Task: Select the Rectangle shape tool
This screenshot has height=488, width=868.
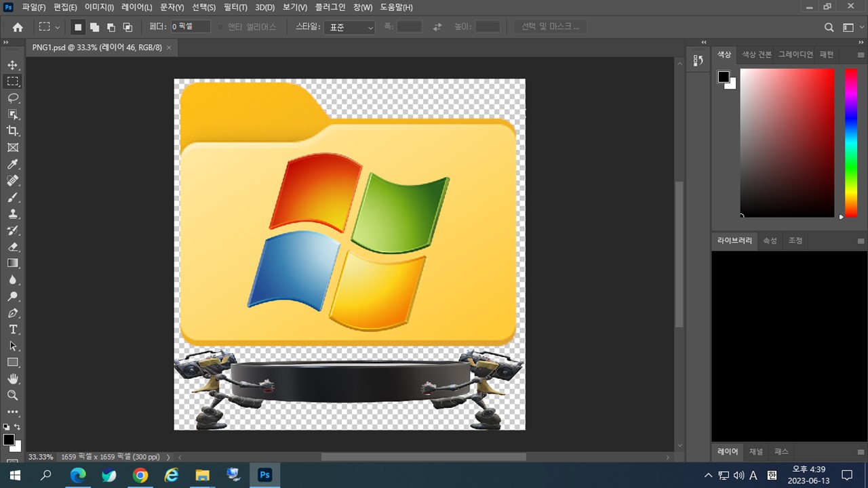Action: pos(13,363)
